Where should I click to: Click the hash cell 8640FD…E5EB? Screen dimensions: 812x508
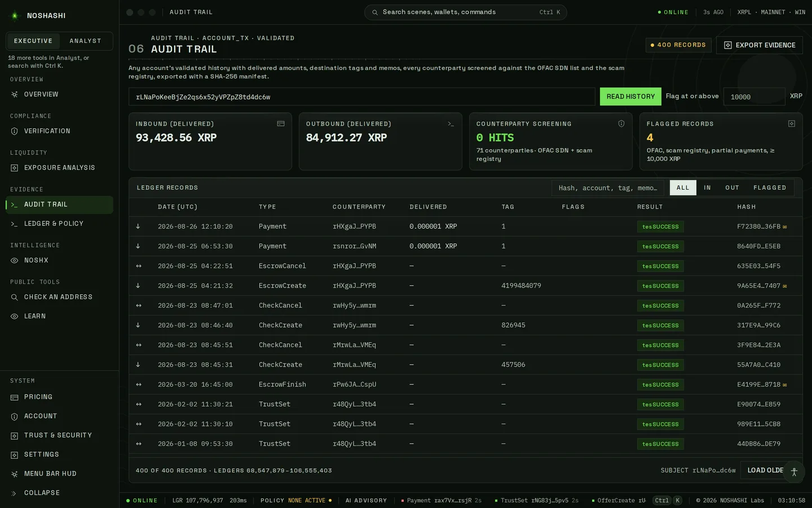tap(759, 247)
